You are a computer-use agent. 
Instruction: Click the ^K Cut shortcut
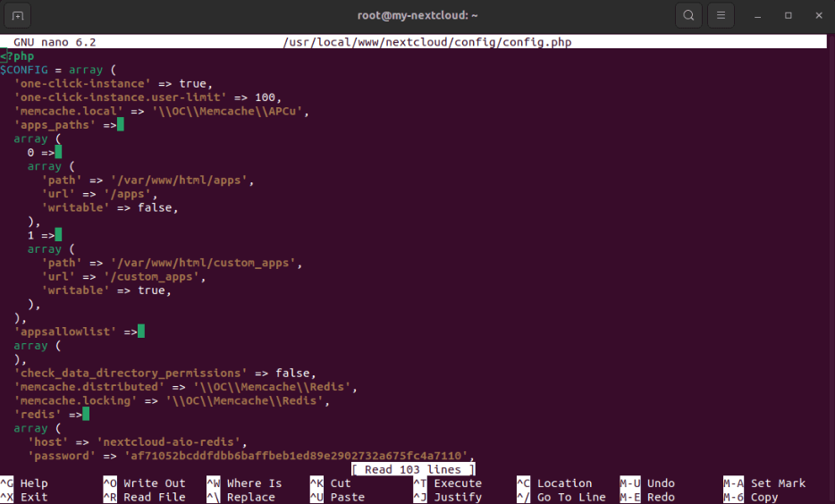click(331, 483)
